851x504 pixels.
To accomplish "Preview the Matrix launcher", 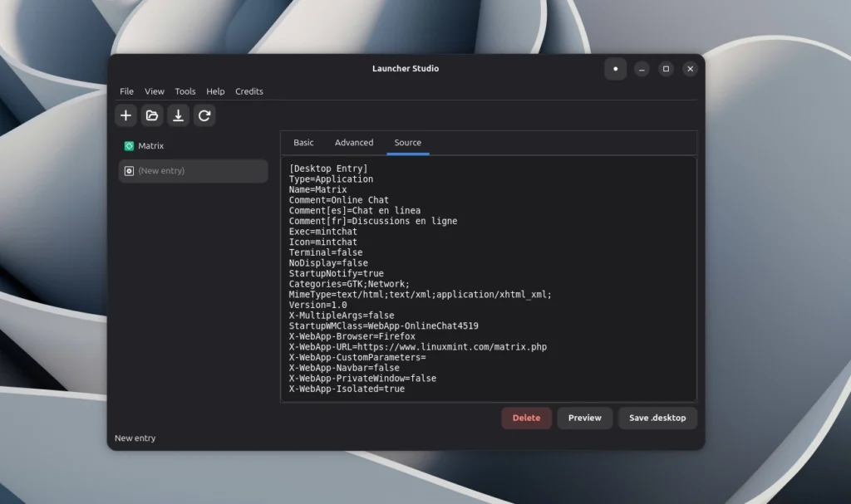I will [584, 418].
